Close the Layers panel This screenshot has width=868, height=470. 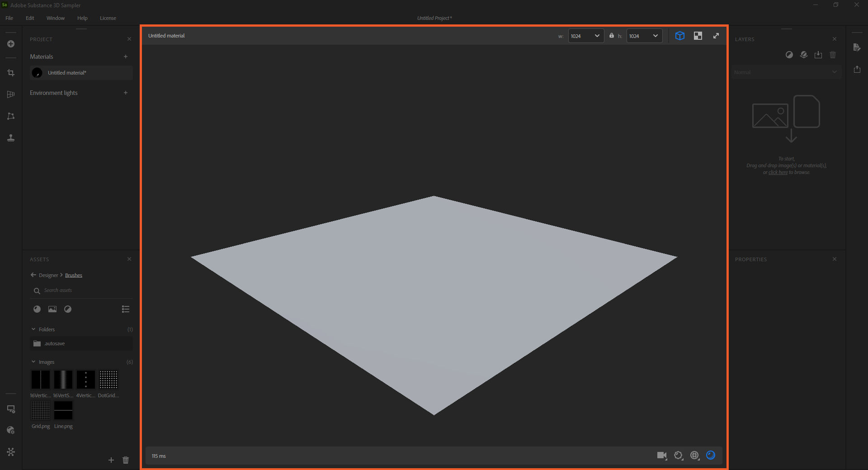(835, 39)
